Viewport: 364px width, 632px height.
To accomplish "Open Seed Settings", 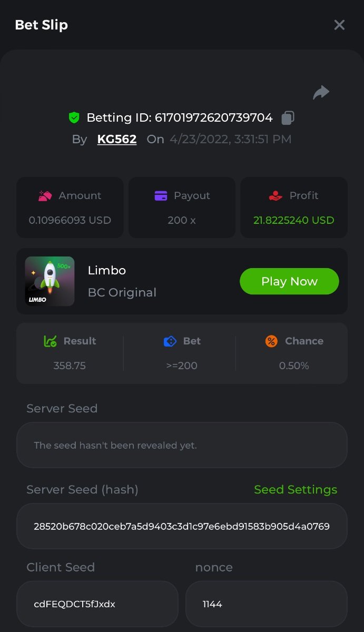I will coord(296,490).
